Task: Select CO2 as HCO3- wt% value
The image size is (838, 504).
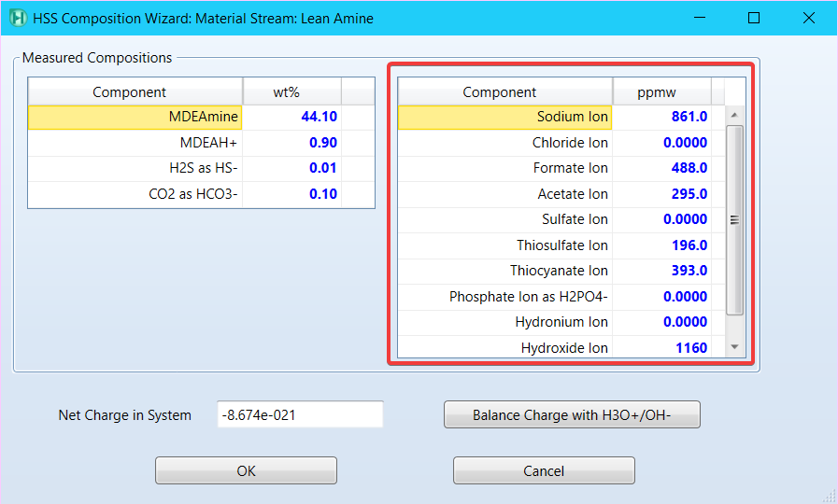Action: point(291,194)
